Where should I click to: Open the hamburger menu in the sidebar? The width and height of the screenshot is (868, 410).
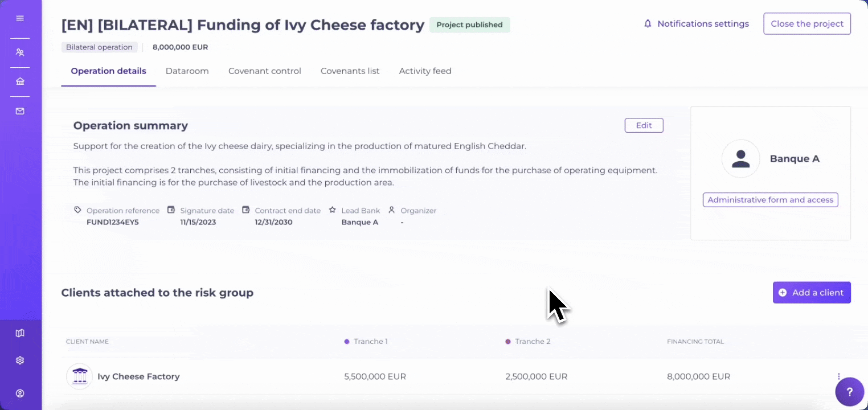click(20, 18)
